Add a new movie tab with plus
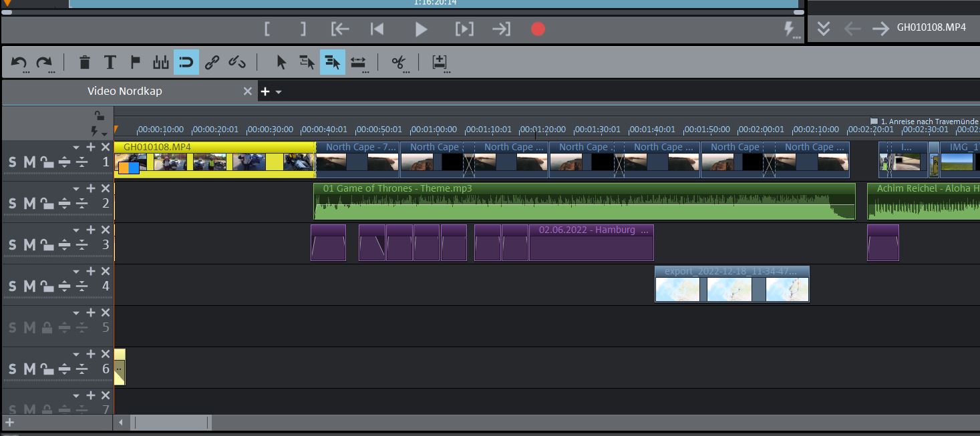 pos(265,91)
